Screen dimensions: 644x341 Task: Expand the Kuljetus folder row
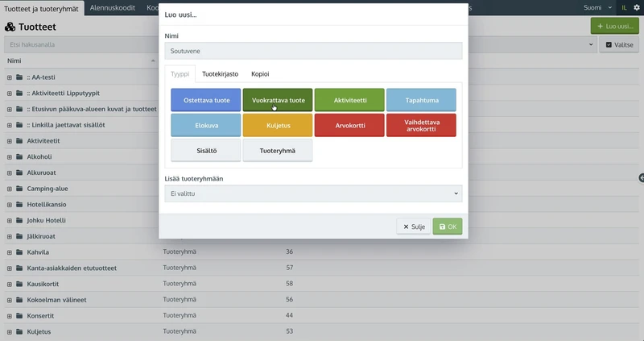[10, 332]
